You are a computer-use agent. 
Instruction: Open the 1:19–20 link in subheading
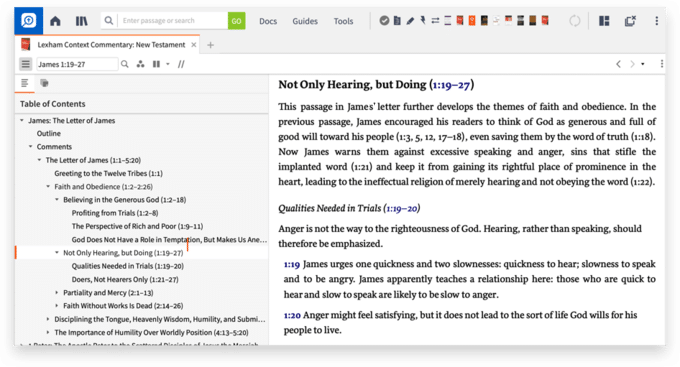click(x=402, y=208)
